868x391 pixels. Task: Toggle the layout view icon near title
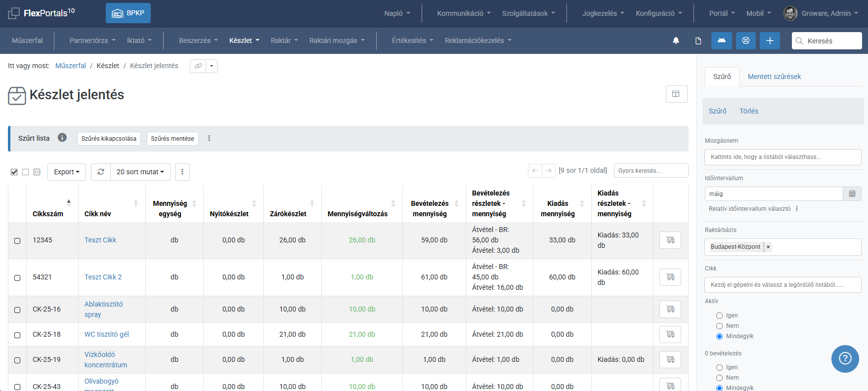click(676, 94)
